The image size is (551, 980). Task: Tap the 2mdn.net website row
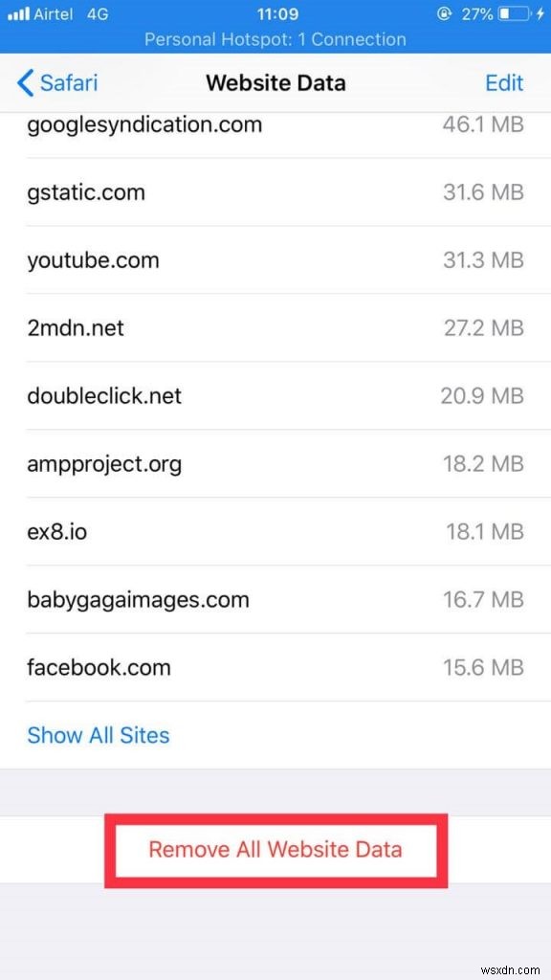[275, 327]
